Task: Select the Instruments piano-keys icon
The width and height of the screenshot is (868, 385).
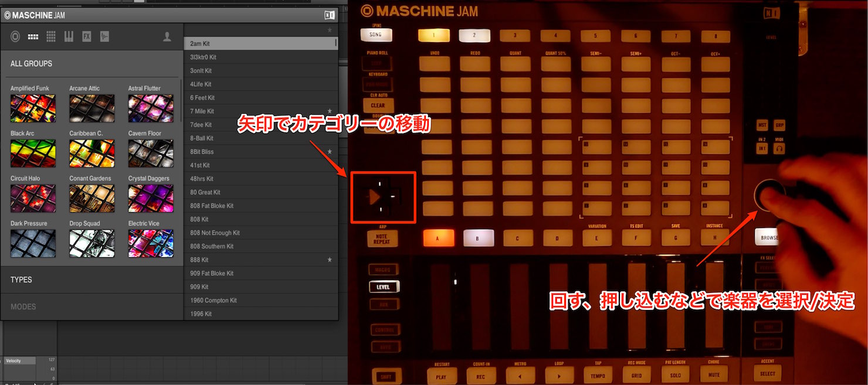Action: click(x=69, y=37)
